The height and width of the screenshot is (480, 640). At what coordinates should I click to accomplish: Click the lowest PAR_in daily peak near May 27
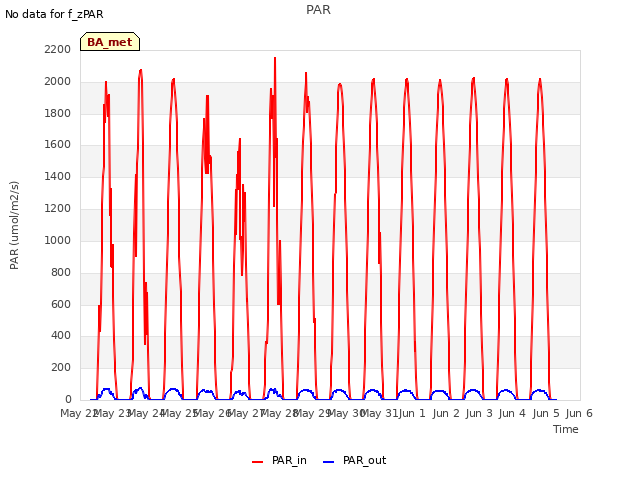click(240, 140)
